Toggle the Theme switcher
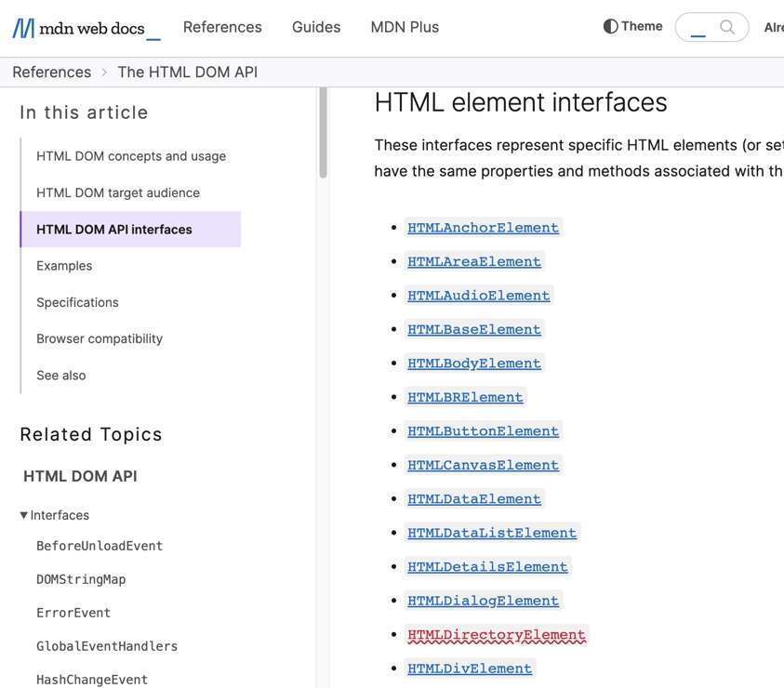Image resolution: width=784 pixels, height=688 pixels. point(632,26)
